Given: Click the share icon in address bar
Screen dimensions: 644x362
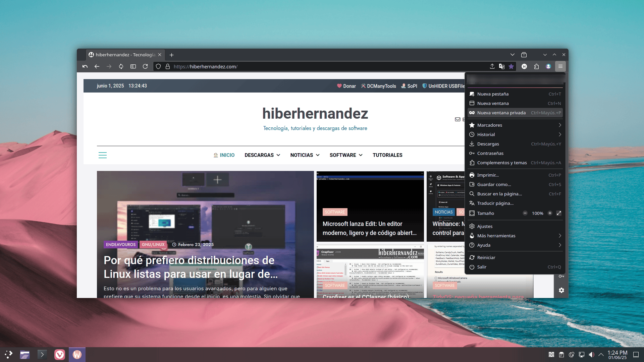Looking at the screenshot, I should (x=492, y=66).
